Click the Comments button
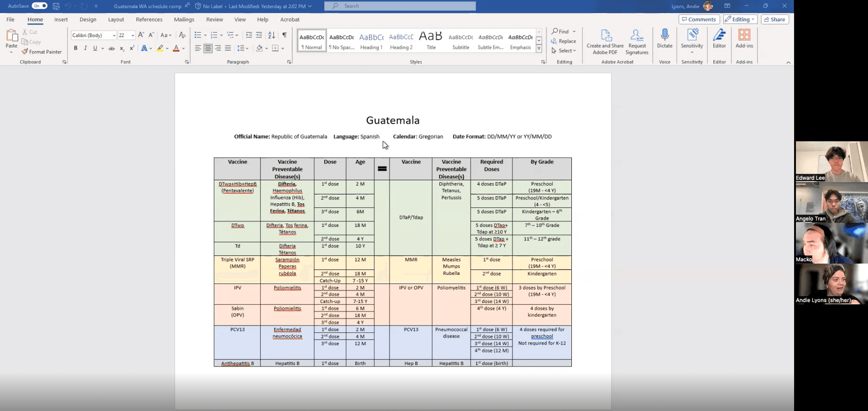This screenshot has height=411, width=868. pos(699,19)
